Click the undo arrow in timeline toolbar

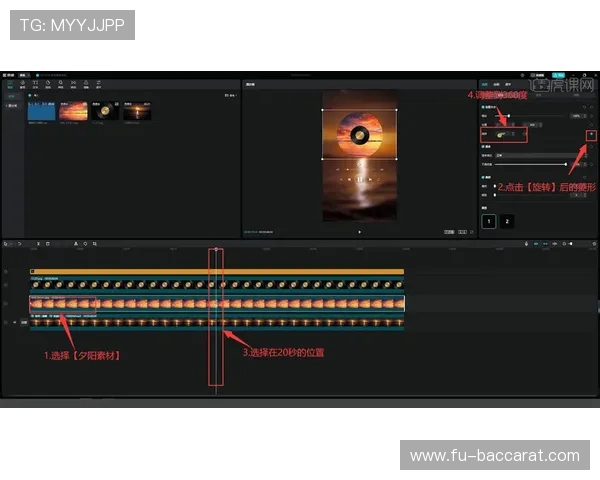coord(19,243)
